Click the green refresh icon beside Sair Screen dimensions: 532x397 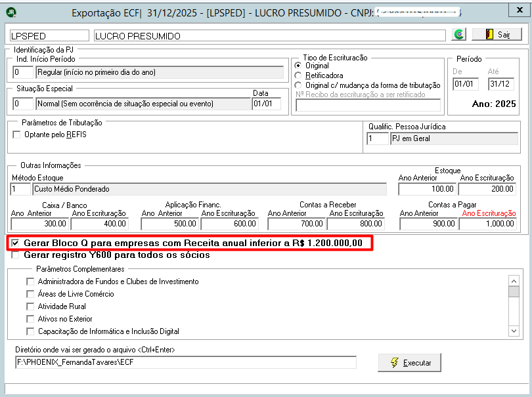[x=458, y=34]
